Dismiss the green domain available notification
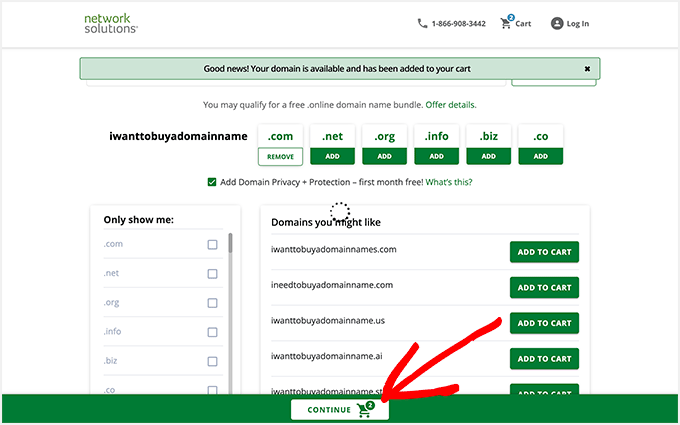This screenshot has width=680, height=425. (587, 69)
